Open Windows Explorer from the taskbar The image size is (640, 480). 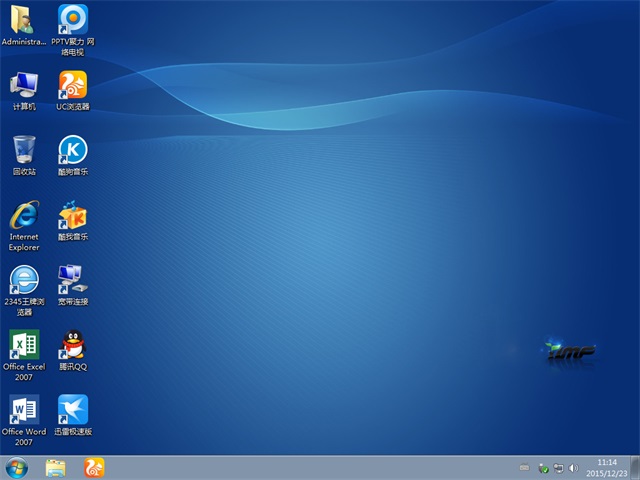tap(55, 467)
